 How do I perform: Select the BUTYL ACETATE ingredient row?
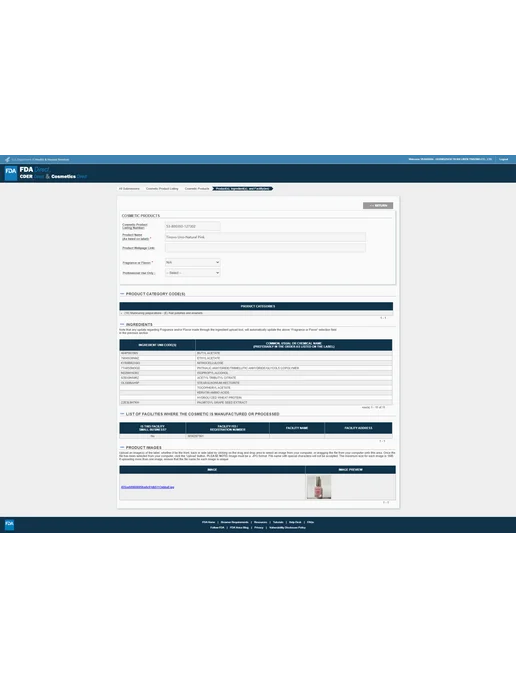tap(256, 353)
